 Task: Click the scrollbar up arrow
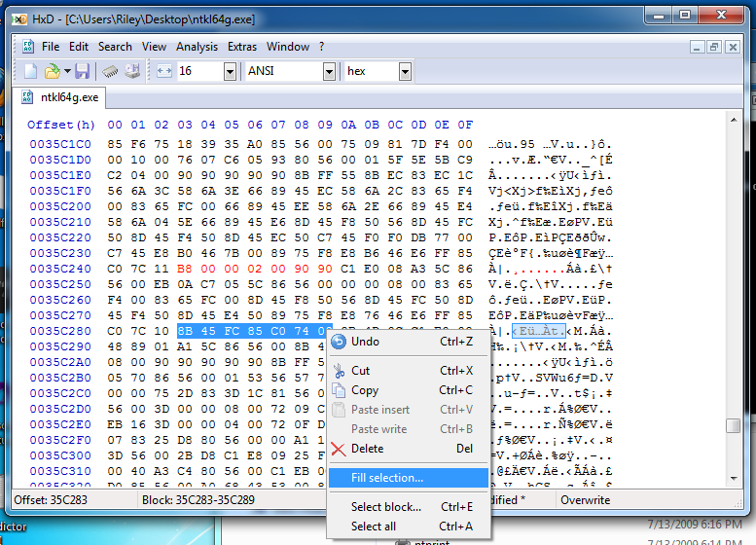click(x=734, y=120)
